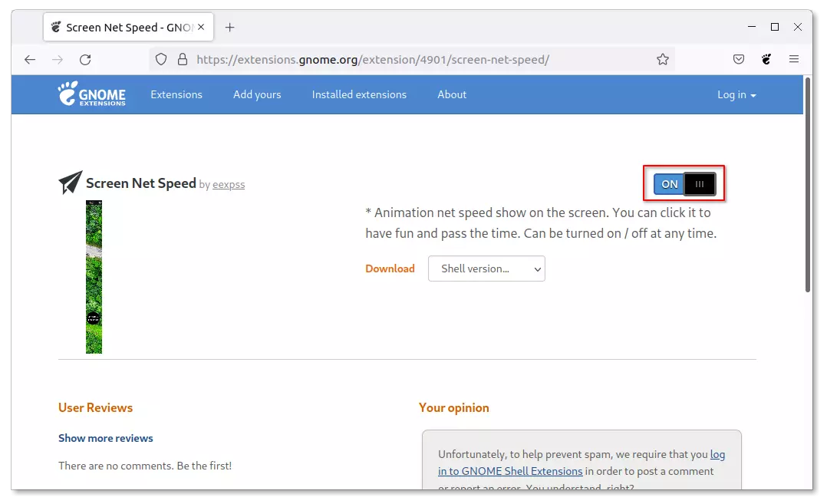The width and height of the screenshot is (827, 504).
Task: Minimize the browser window
Action: [x=752, y=26]
